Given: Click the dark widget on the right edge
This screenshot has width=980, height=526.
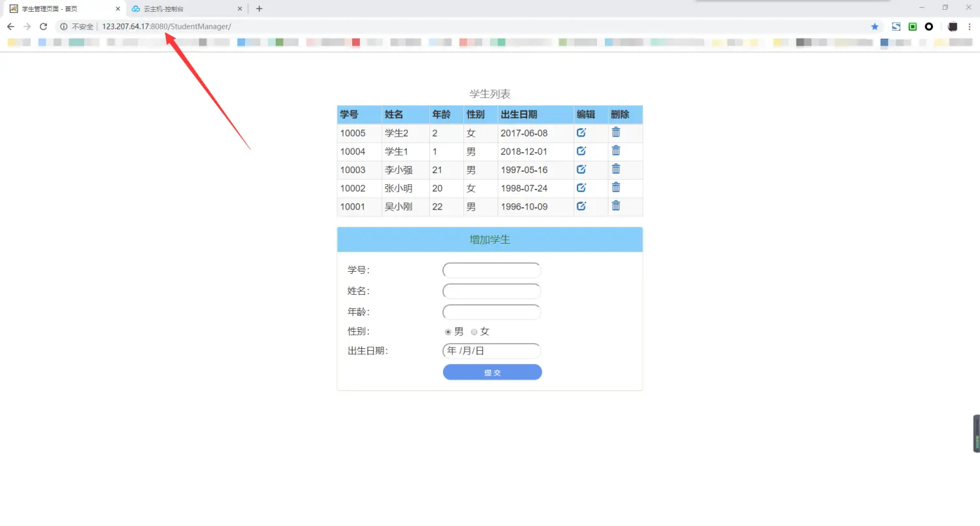Looking at the screenshot, I should click(977, 433).
